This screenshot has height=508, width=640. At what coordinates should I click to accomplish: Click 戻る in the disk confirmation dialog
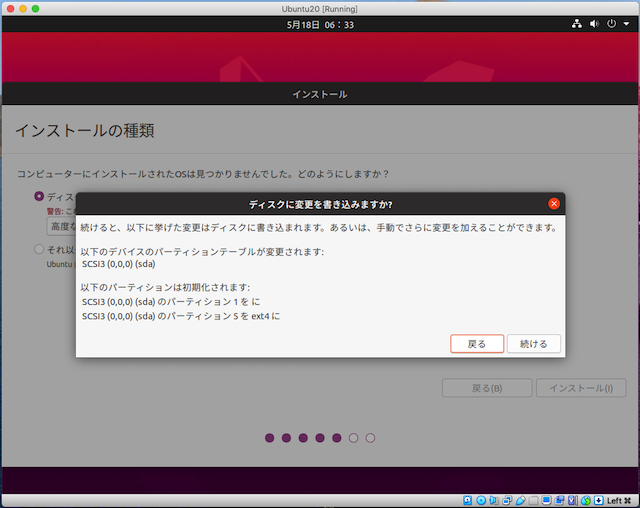[x=477, y=344]
